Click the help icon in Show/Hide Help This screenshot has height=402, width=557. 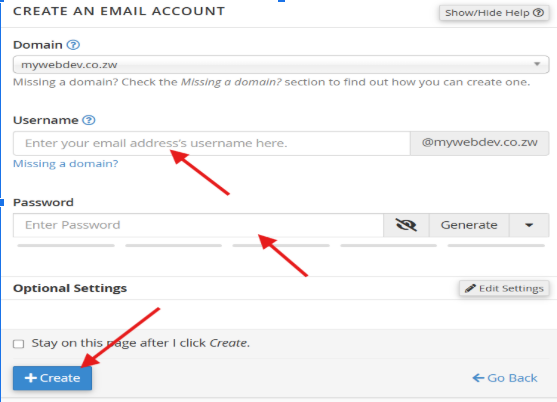click(538, 13)
